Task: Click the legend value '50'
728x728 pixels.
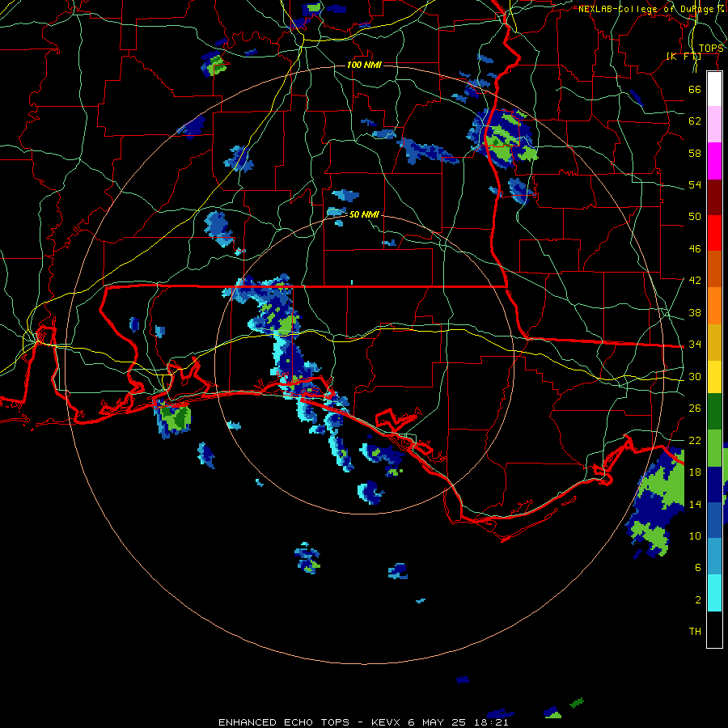Action: [695, 217]
